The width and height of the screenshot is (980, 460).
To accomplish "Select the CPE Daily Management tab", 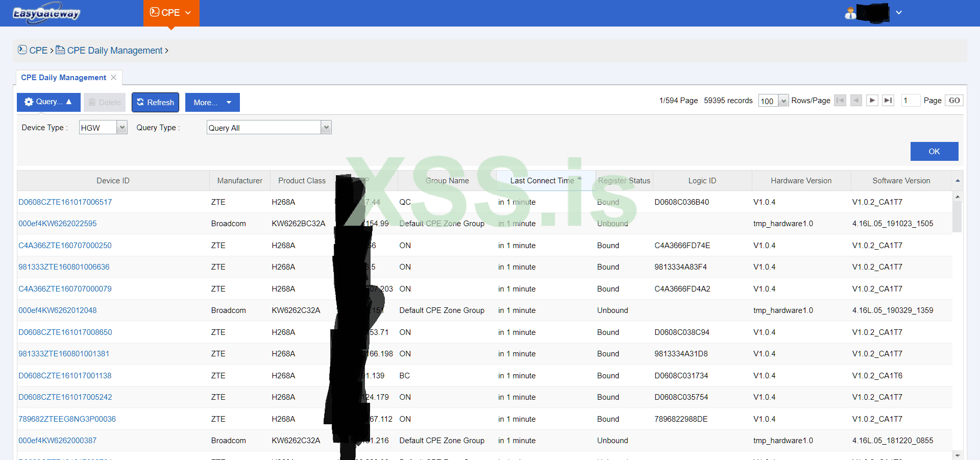I will coord(63,78).
